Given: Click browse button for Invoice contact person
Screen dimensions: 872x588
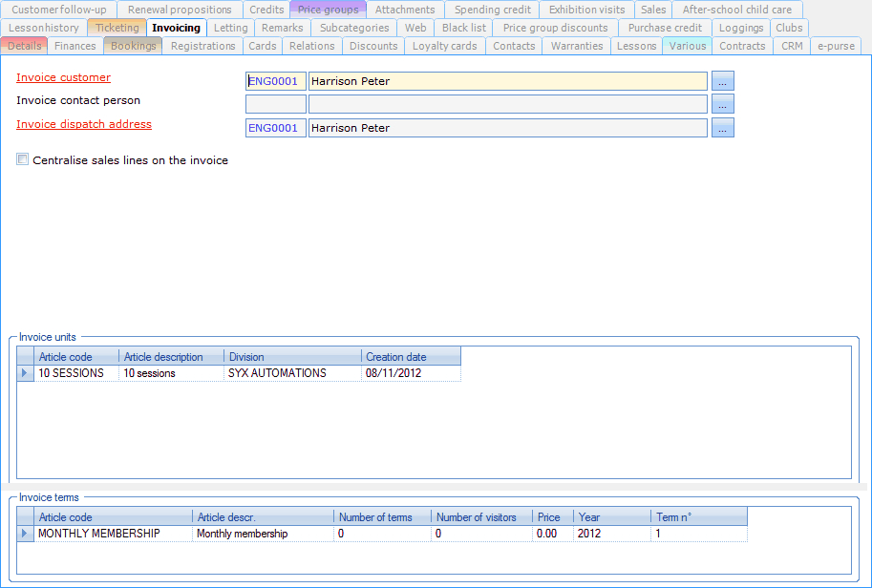Looking at the screenshot, I should [x=722, y=104].
